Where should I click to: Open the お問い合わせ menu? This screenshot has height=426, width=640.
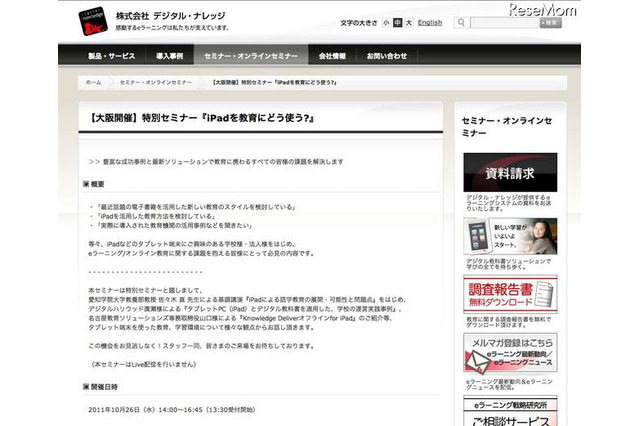click(x=387, y=56)
